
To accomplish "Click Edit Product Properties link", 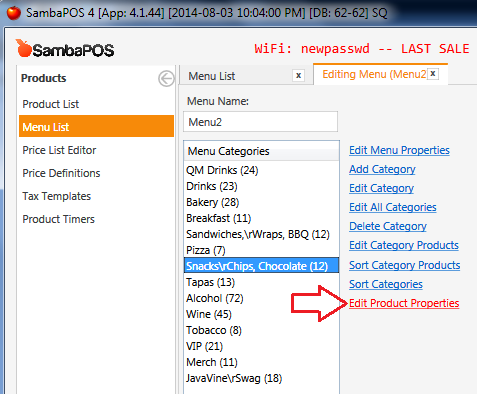I will coord(404,303).
